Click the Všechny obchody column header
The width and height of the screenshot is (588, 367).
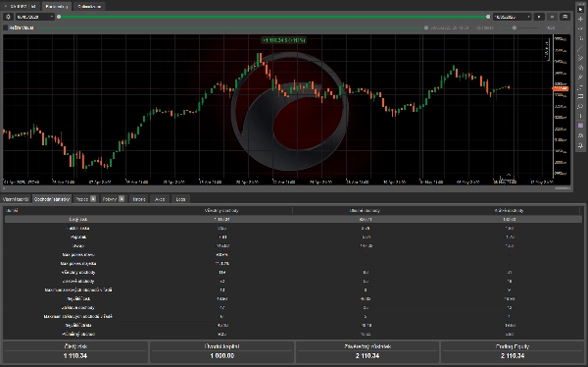[x=221, y=210]
